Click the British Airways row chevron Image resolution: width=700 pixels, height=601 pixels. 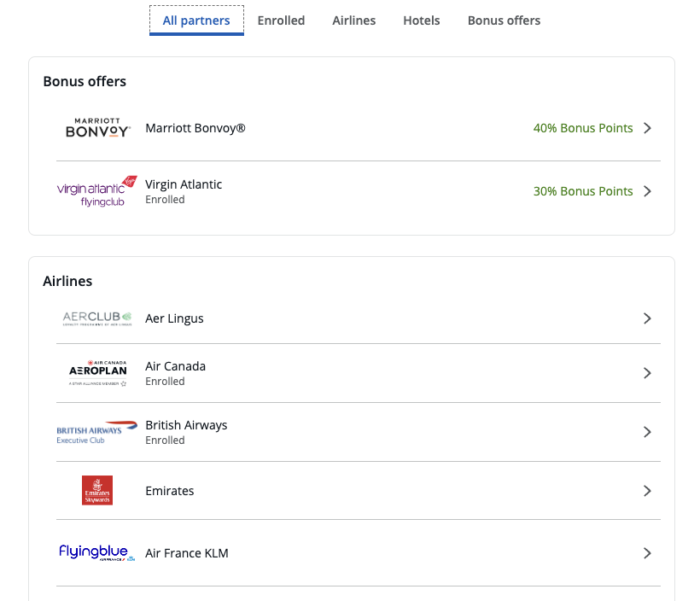pyautogui.click(x=647, y=432)
